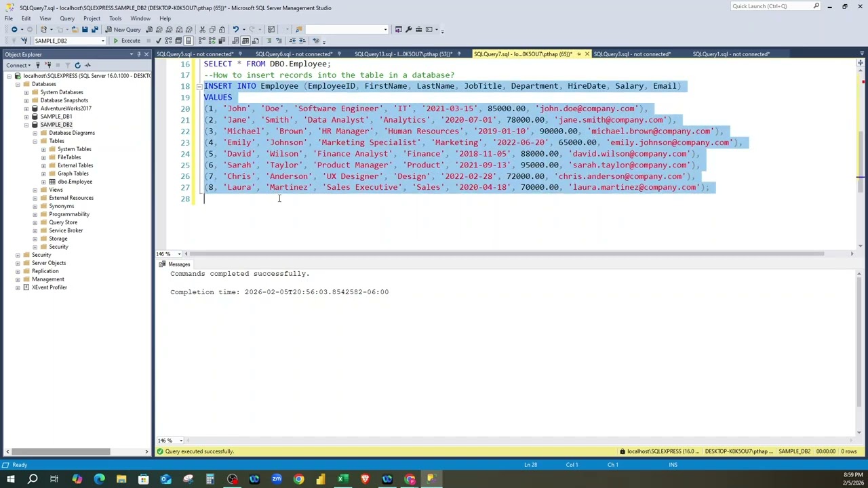Viewport: 868px width, 488px height.
Task: Open File Explorer from the taskbar
Action: (121, 480)
